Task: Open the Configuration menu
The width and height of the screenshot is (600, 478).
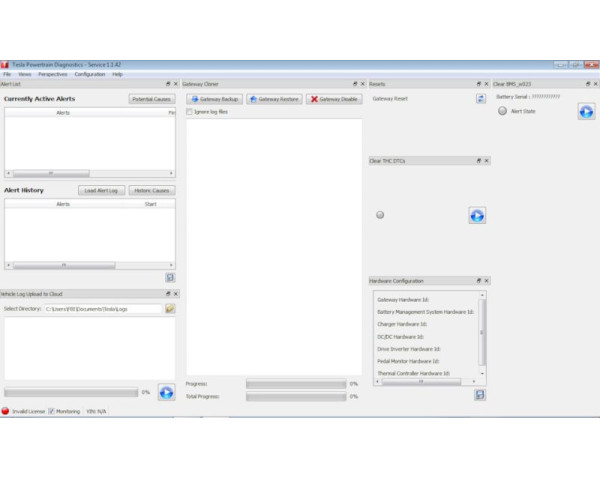Action: click(x=90, y=74)
